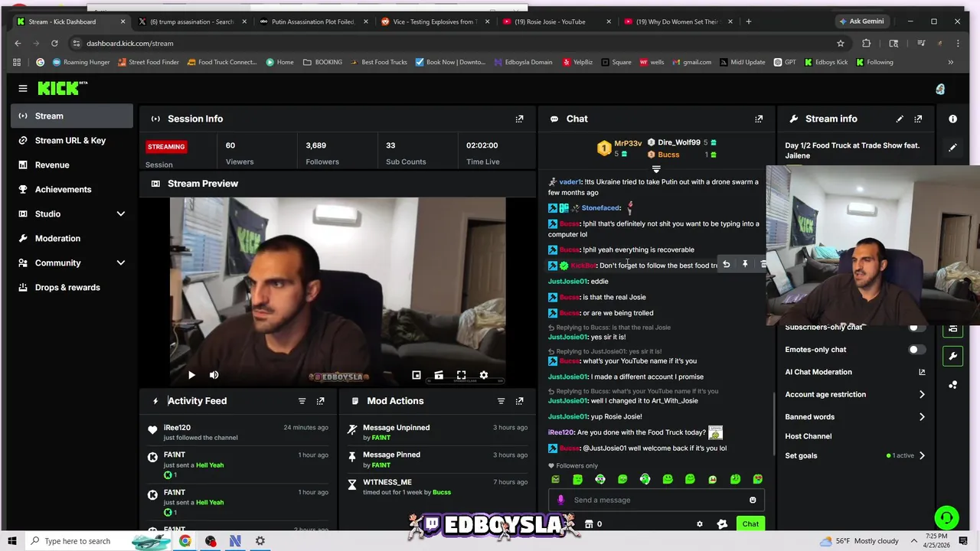Expand the Studio sidebar section

click(x=120, y=214)
